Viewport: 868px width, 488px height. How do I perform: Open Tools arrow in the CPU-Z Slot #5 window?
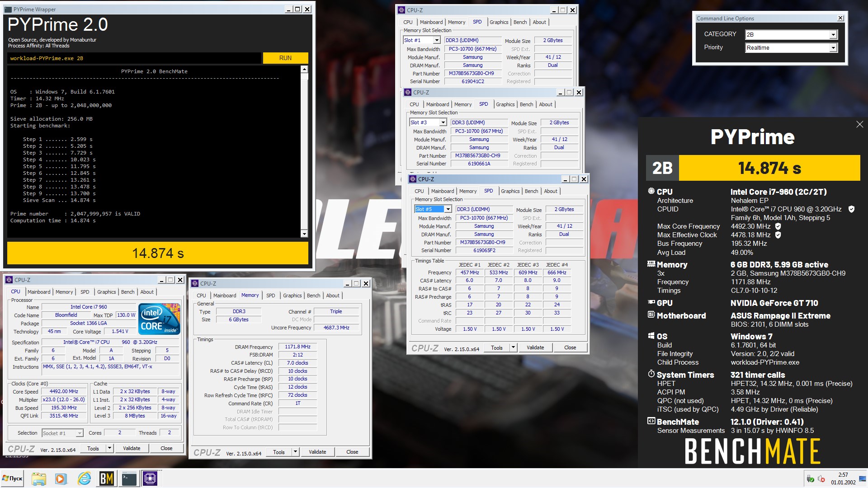513,347
